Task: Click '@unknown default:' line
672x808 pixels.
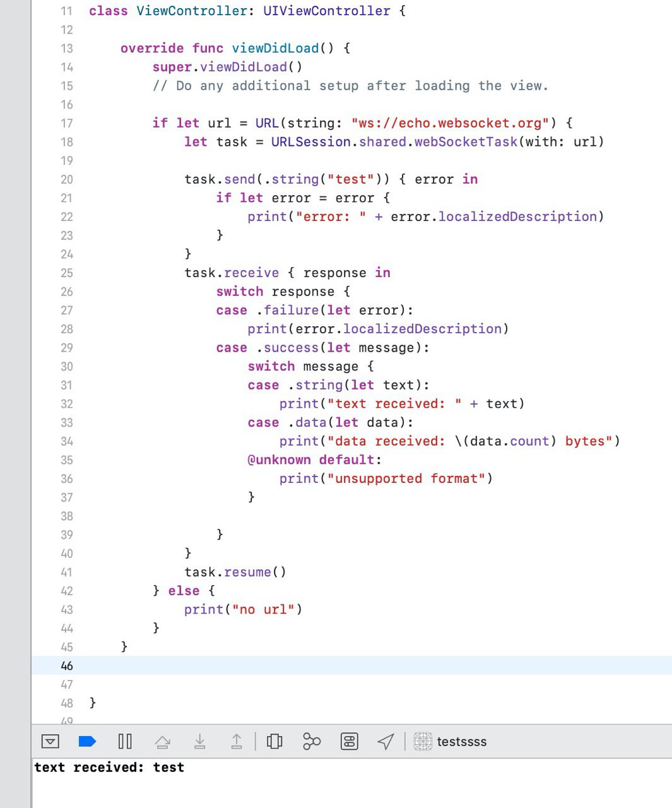Action: (x=315, y=460)
